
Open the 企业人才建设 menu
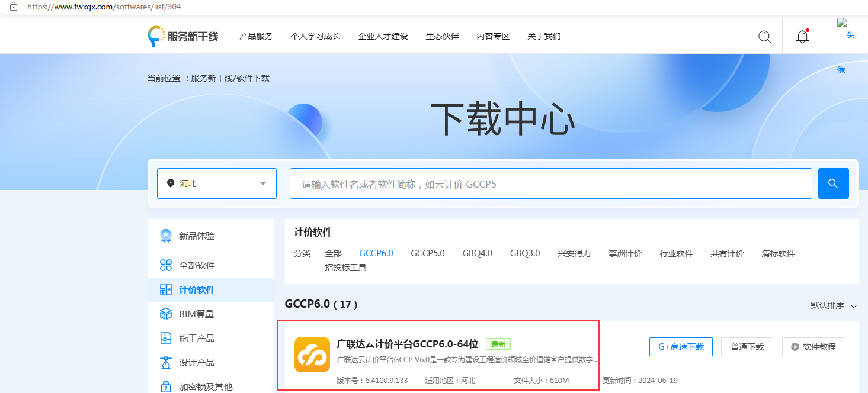click(x=383, y=37)
